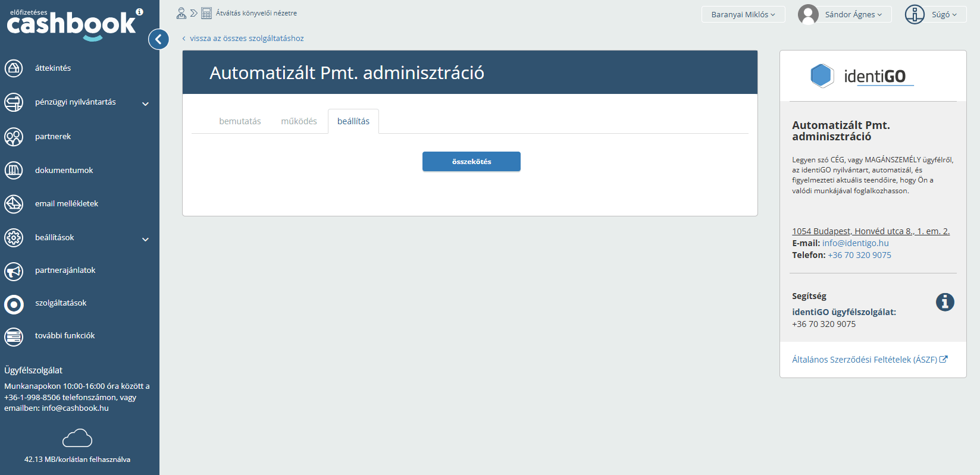980x475 pixels.
Task: Click the további funkciók icon
Action: [14, 336]
